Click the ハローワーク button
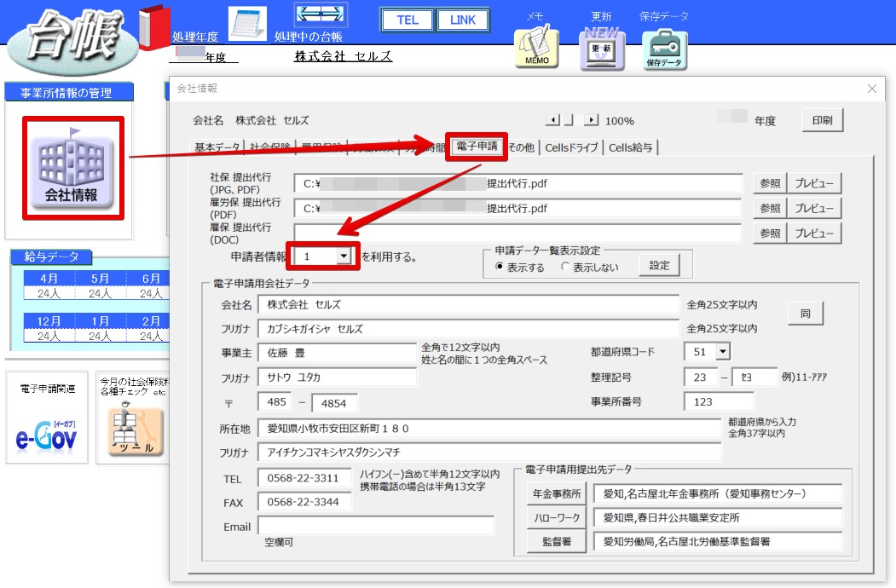The width and height of the screenshot is (896, 588). (x=558, y=518)
